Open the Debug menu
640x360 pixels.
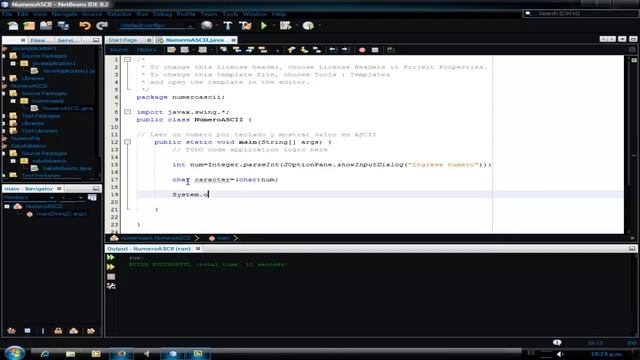click(162, 14)
